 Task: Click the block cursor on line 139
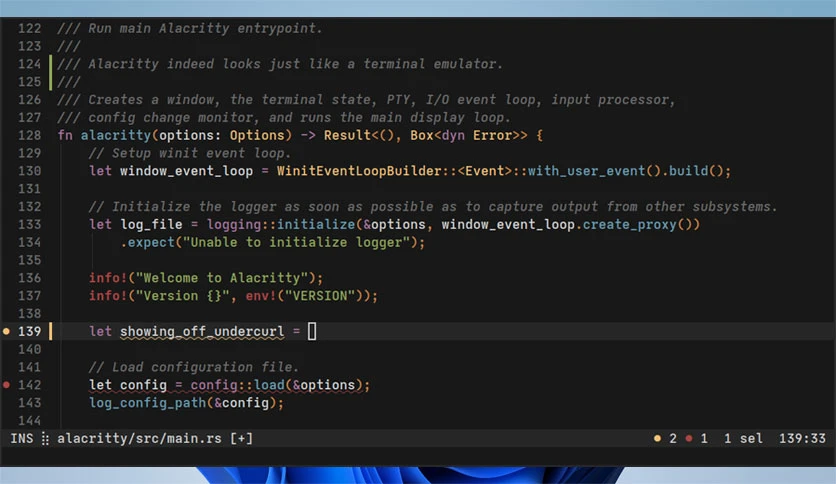click(312, 332)
